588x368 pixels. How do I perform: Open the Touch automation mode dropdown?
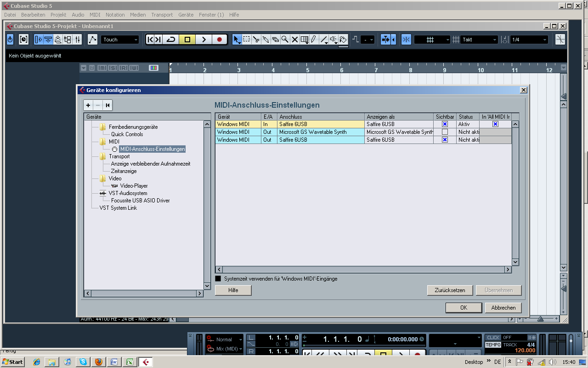(120, 40)
